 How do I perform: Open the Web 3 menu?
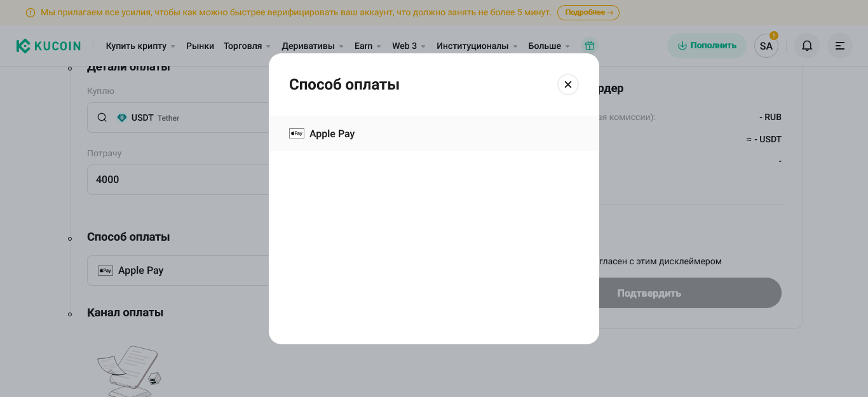[x=409, y=46]
